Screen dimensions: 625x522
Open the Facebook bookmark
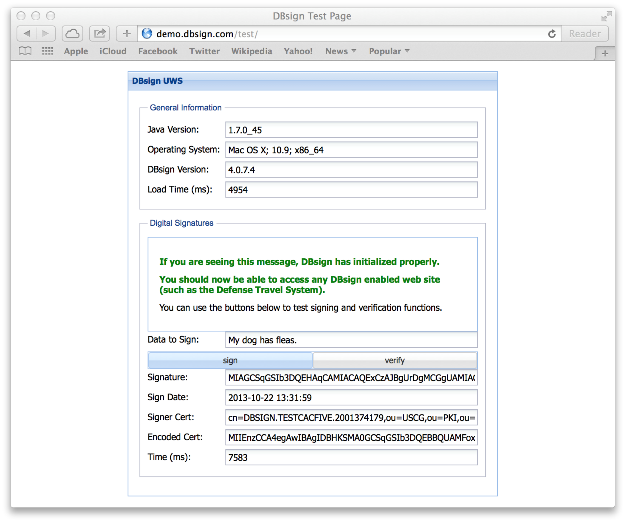click(157, 51)
